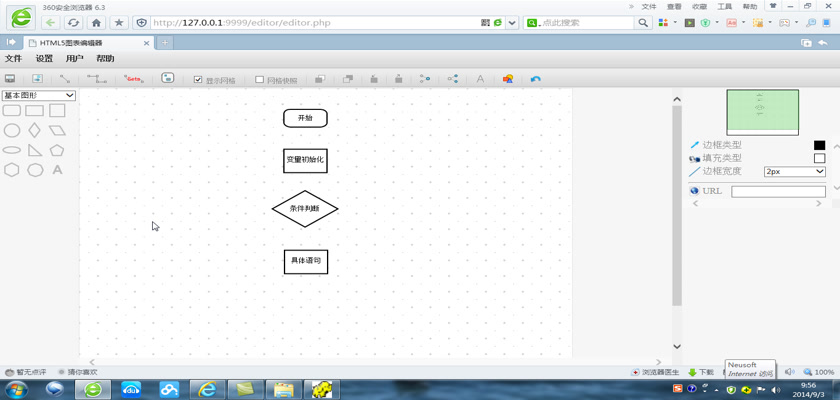
Task: Click the export image toolbar icon
Action: [x=37, y=79]
